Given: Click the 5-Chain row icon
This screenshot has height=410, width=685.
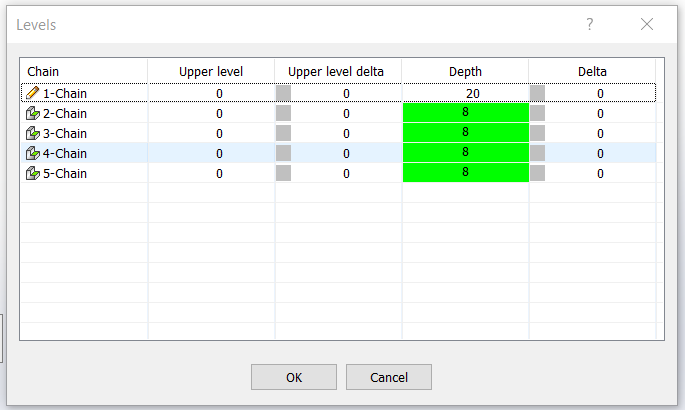Looking at the screenshot, I should click(33, 173).
